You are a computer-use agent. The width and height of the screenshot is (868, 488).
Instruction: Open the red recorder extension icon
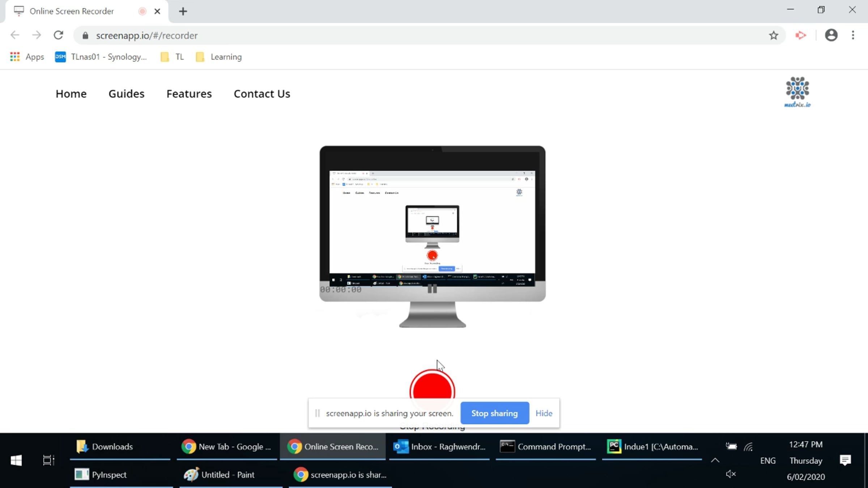pyautogui.click(x=801, y=35)
